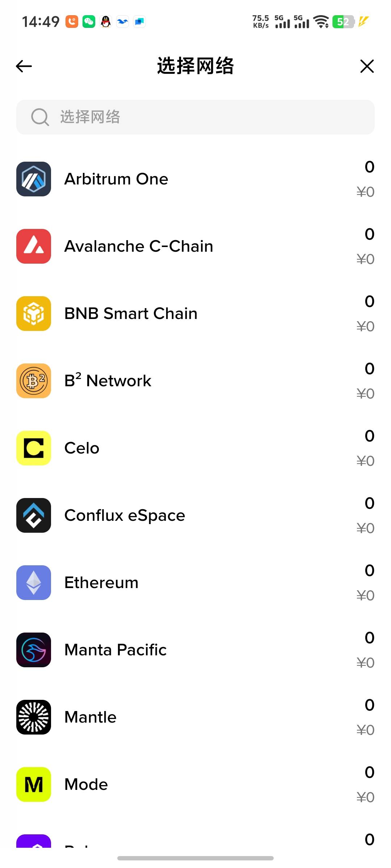This screenshot has height=868, width=391.
Task: Tap the Mantle sunburst logo
Action: coord(34,717)
